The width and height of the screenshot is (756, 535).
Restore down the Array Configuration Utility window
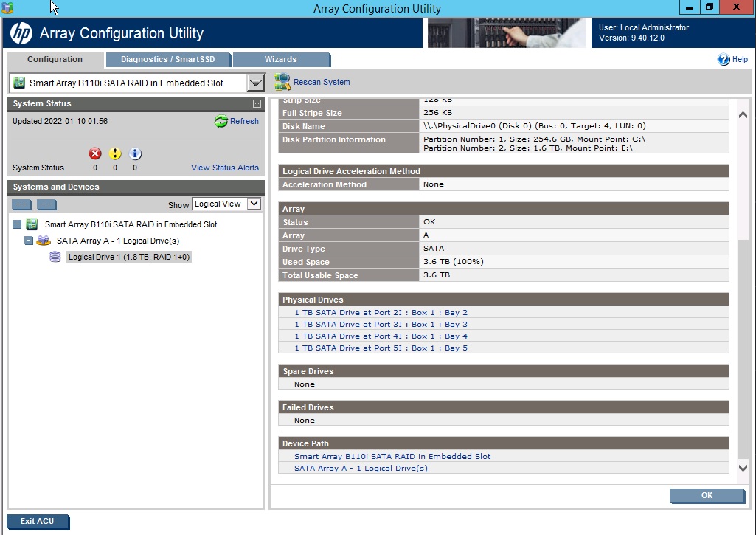(x=710, y=7)
